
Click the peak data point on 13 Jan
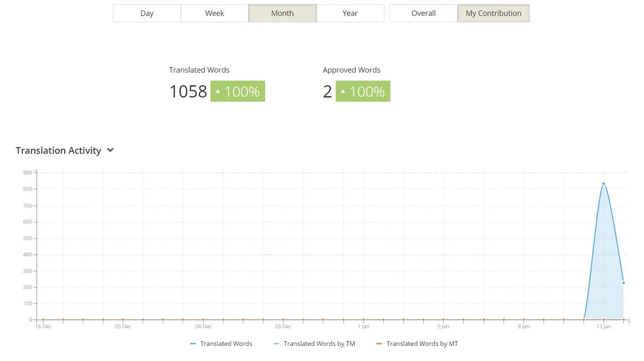[604, 184]
